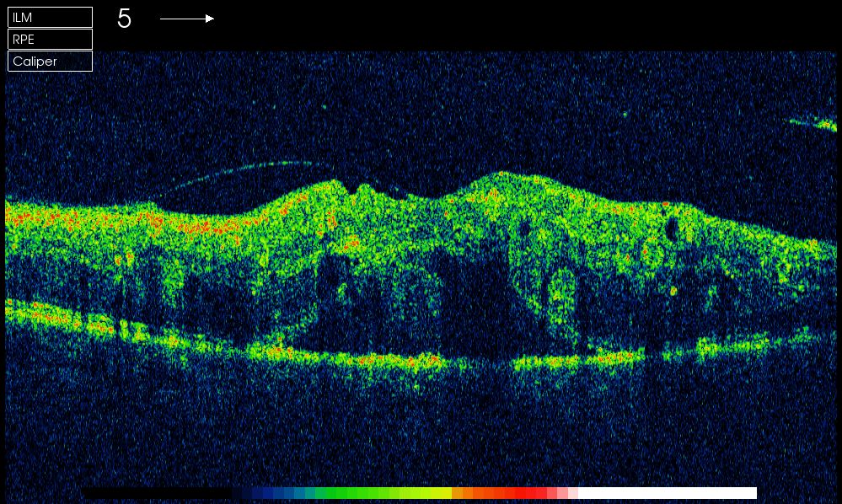Activate the Caliper measurement tool

tap(50, 62)
